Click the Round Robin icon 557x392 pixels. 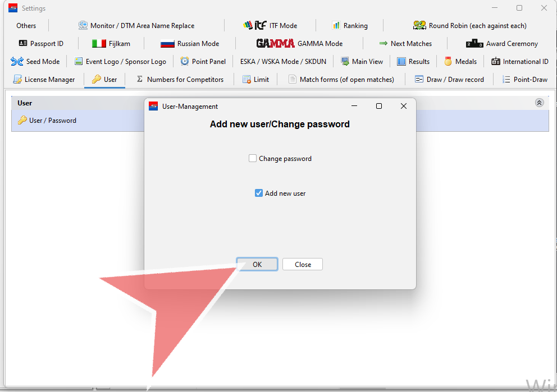pyautogui.click(x=419, y=26)
